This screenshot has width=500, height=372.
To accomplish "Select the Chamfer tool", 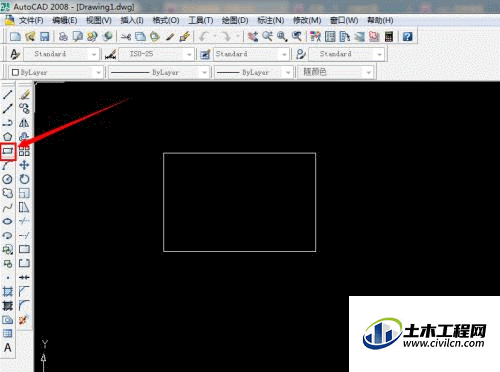I will click(24, 292).
